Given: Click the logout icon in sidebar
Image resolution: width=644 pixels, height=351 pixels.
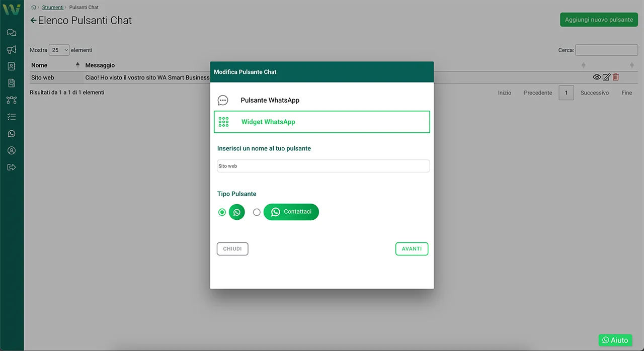Looking at the screenshot, I should (x=12, y=167).
